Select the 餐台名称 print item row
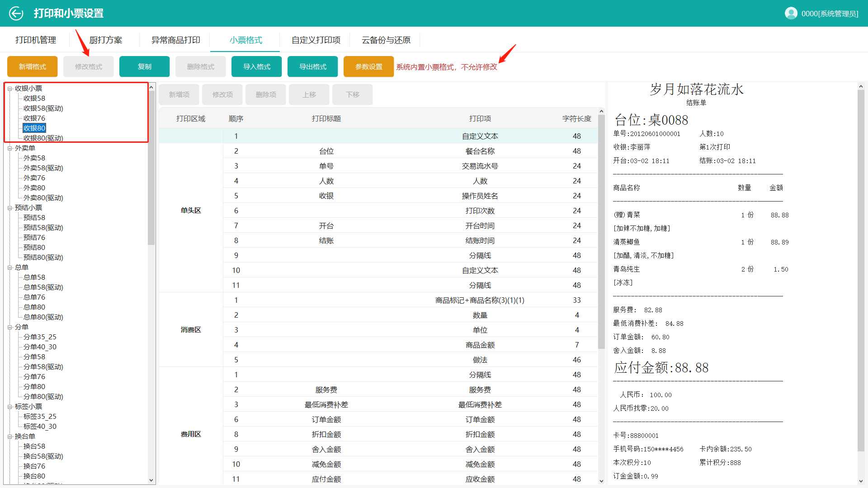The width and height of the screenshot is (868, 488). tap(410, 151)
